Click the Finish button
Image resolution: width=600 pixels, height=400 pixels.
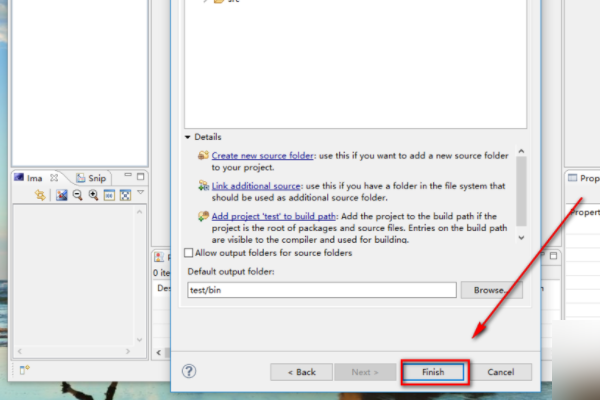click(x=433, y=372)
